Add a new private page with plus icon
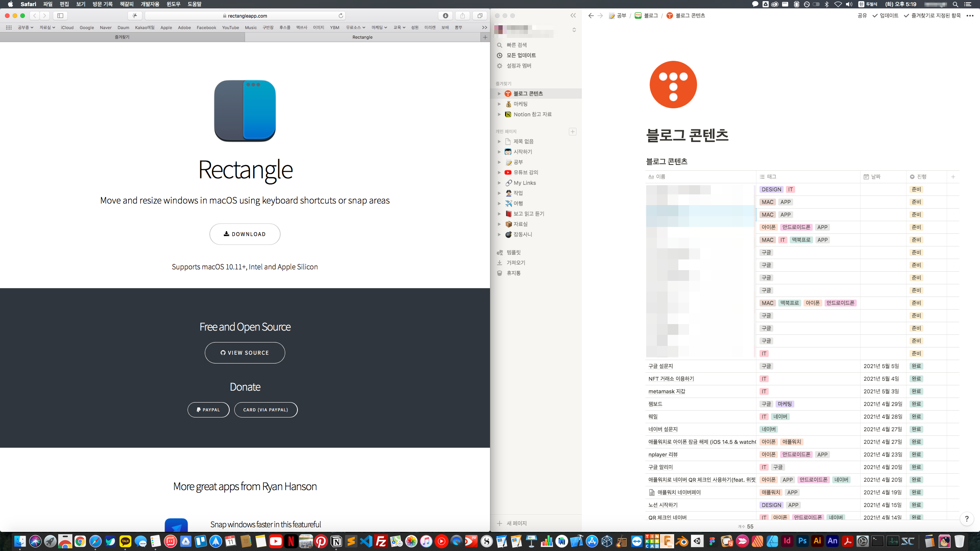The height and width of the screenshot is (551, 980). coord(573,132)
